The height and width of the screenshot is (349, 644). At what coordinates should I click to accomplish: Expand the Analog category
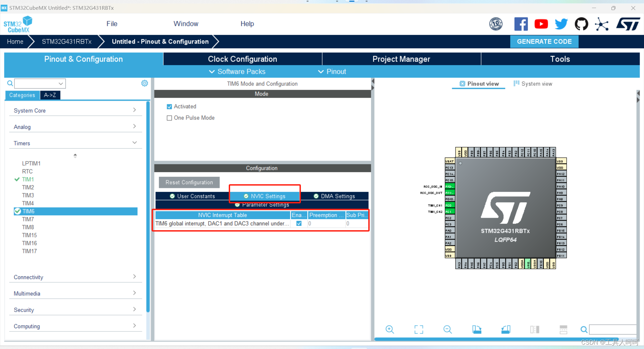click(x=75, y=127)
